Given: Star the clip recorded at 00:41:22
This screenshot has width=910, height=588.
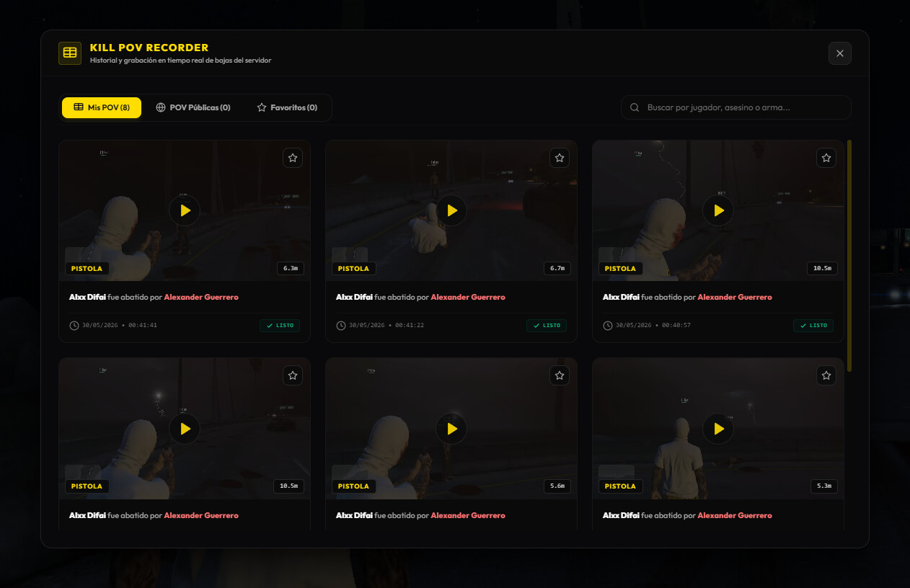Looking at the screenshot, I should [560, 158].
